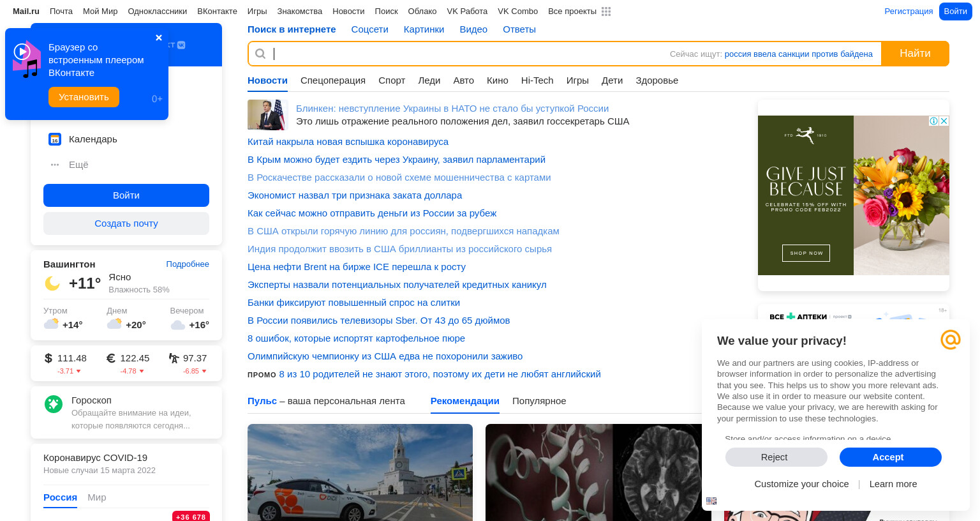
Task: Open the Hi-Tech news tab
Action: [x=537, y=80]
